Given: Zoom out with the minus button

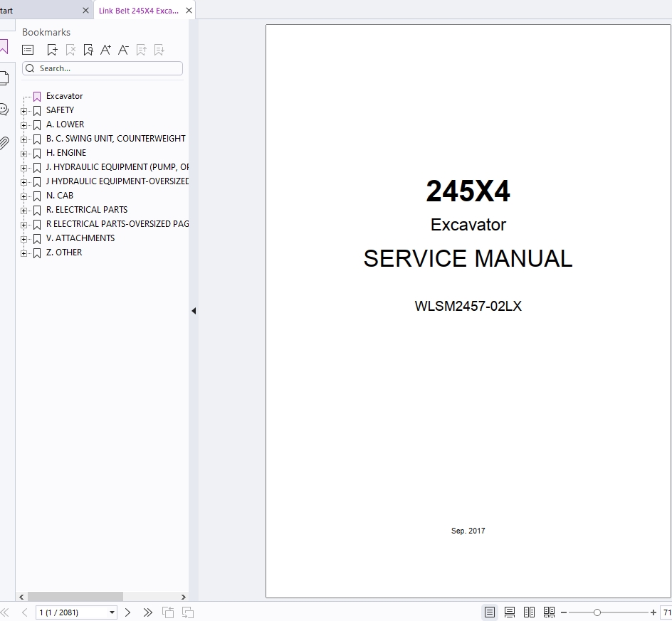Looking at the screenshot, I should tap(564, 613).
